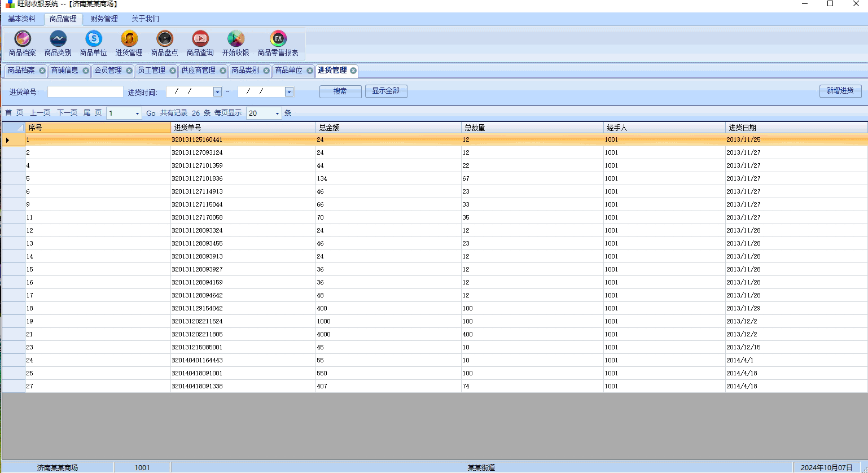Sort by the 经手人 column header
Viewport: 868px width, 473px height.
coord(664,128)
